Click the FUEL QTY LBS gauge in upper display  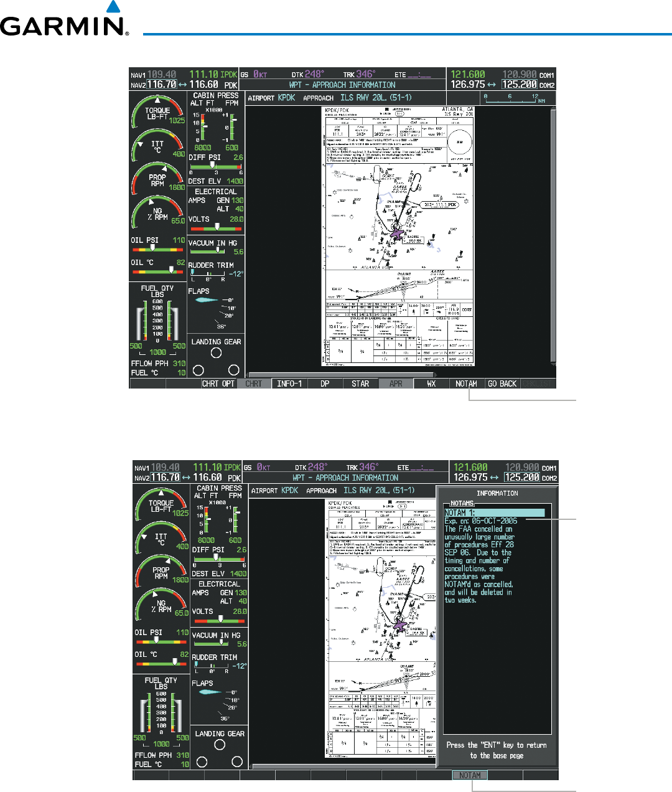click(157, 321)
